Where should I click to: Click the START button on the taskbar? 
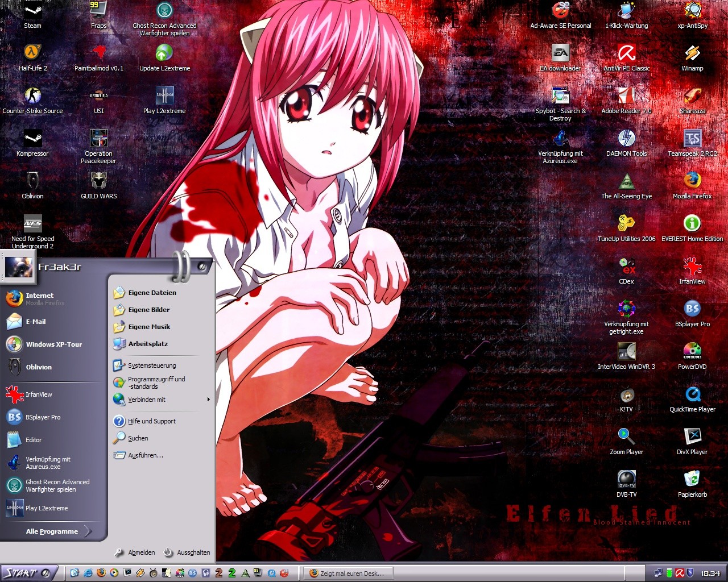28,573
